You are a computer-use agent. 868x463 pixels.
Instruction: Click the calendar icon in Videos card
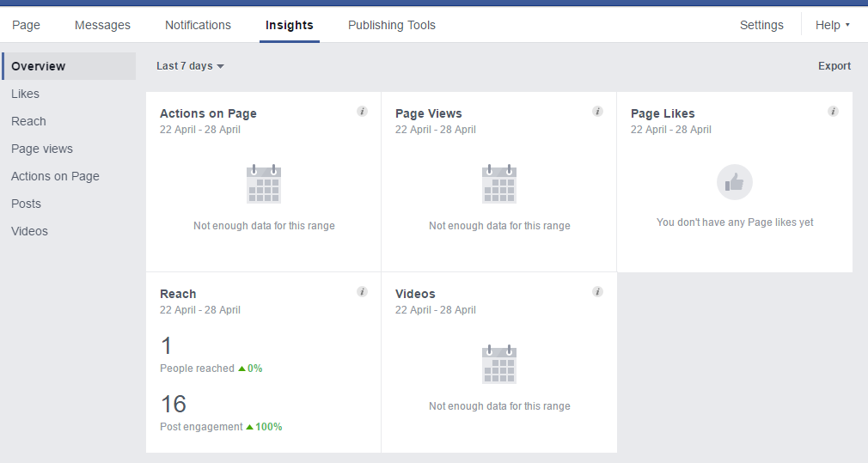(499, 364)
